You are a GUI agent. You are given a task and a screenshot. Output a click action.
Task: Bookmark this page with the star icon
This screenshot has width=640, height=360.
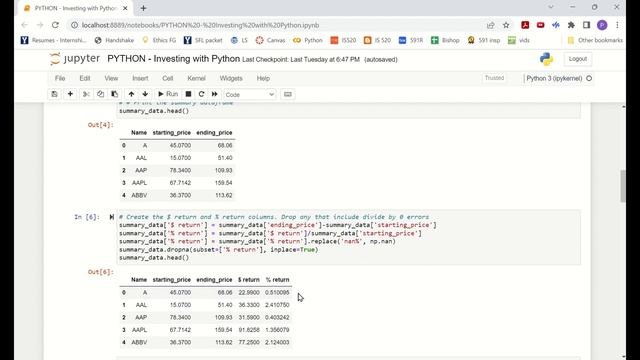506,25
